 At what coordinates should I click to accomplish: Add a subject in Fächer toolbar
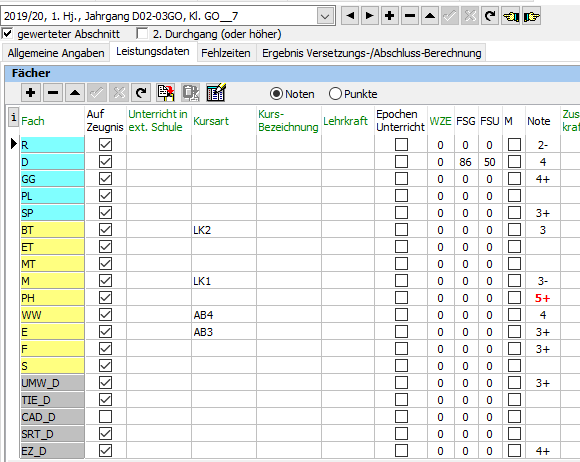coord(31,92)
